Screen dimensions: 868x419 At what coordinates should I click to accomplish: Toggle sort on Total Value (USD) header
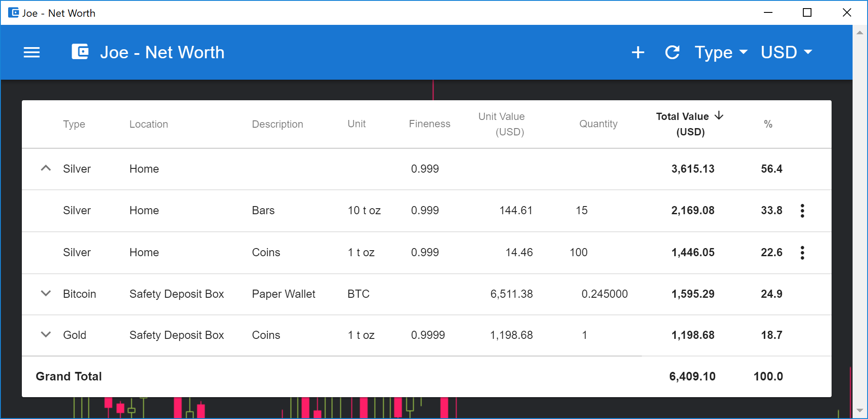tap(690, 124)
